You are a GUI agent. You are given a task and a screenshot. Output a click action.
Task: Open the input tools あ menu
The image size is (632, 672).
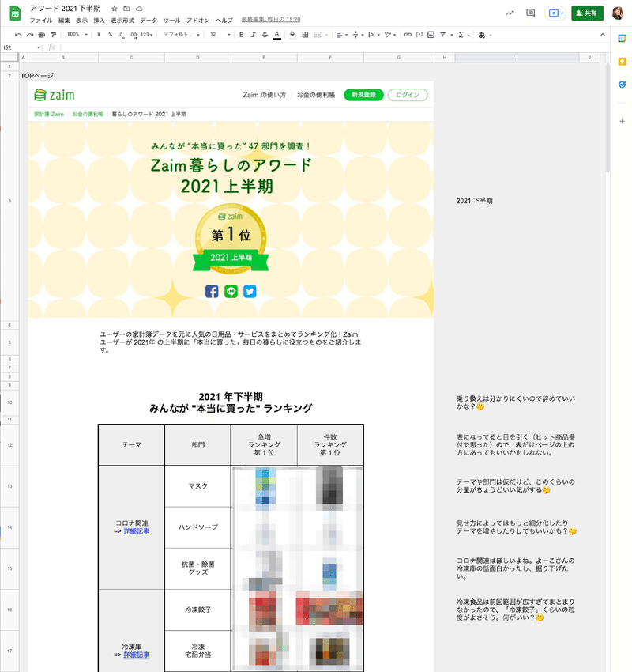coord(484,35)
